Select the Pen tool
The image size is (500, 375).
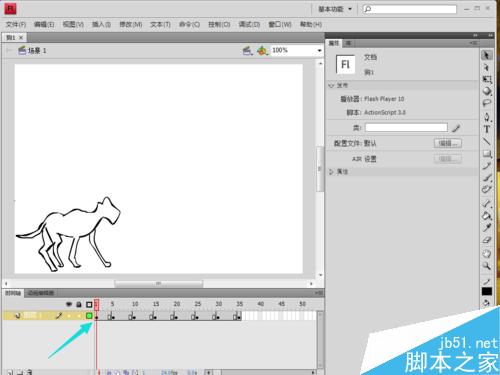[x=487, y=117]
